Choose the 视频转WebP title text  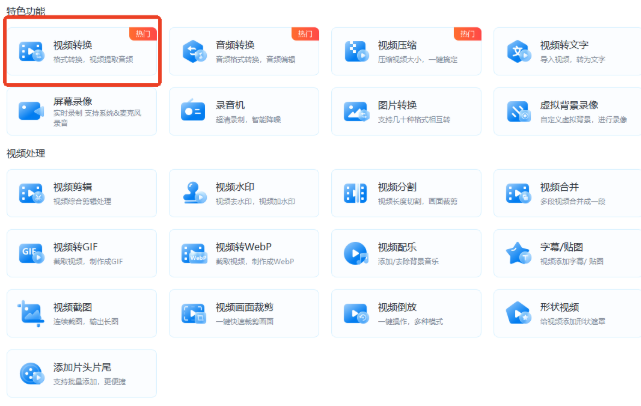244,247
